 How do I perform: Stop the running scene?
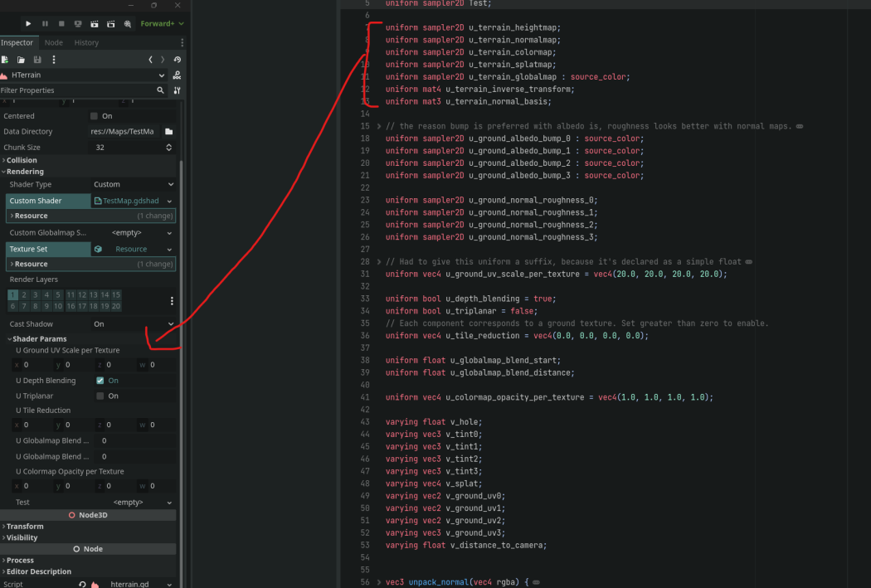click(61, 23)
